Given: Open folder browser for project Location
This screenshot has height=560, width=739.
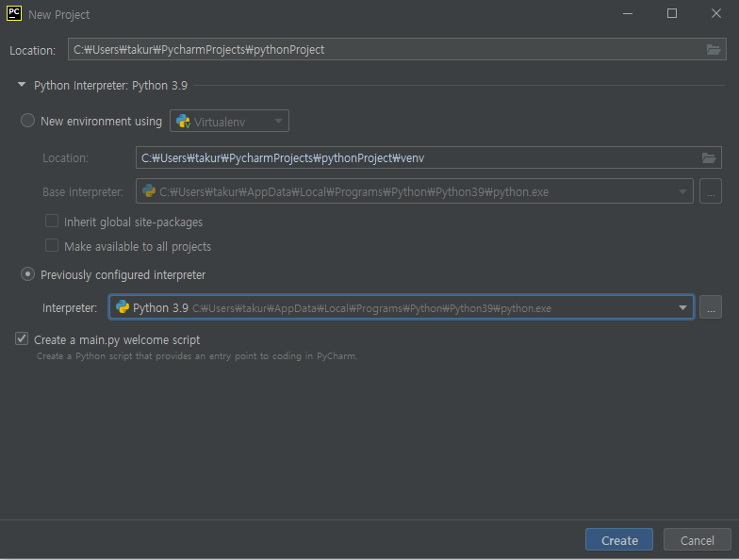Looking at the screenshot, I should click(713, 49).
